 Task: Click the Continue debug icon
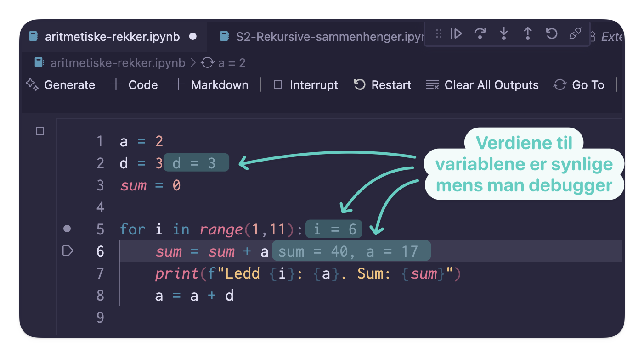[x=457, y=33]
